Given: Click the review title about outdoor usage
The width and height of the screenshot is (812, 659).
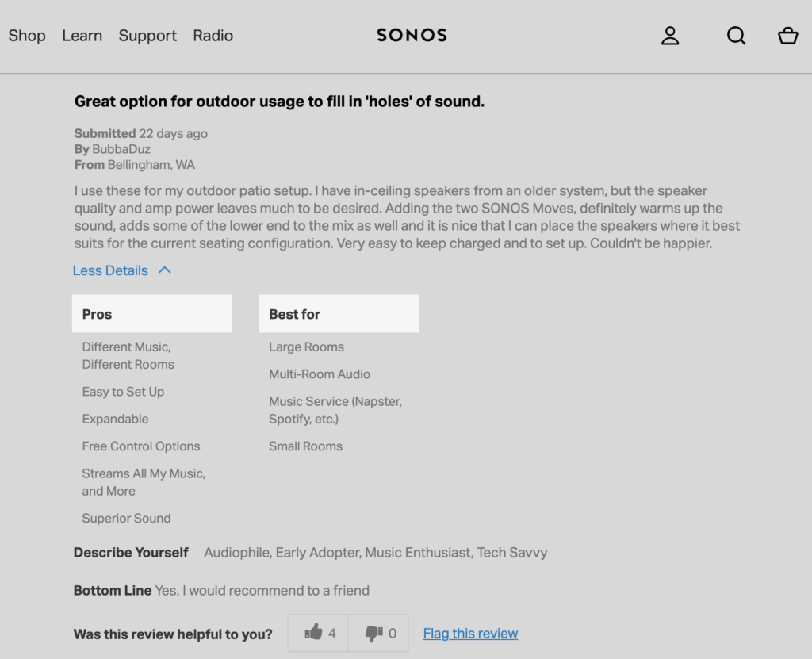Looking at the screenshot, I should pyautogui.click(x=279, y=102).
